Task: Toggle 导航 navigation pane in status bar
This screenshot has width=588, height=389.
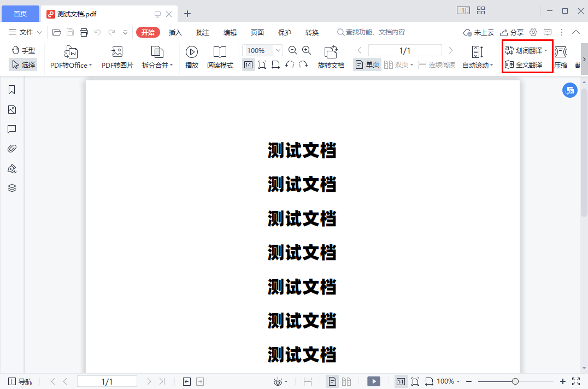Action: (x=20, y=381)
